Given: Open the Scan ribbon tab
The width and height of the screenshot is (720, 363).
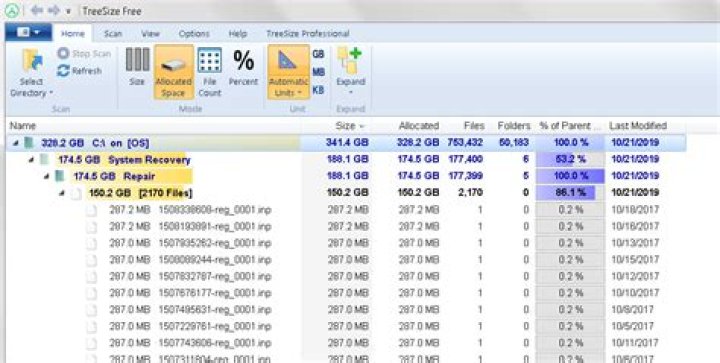Looking at the screenshot, I should click(113, 34).
